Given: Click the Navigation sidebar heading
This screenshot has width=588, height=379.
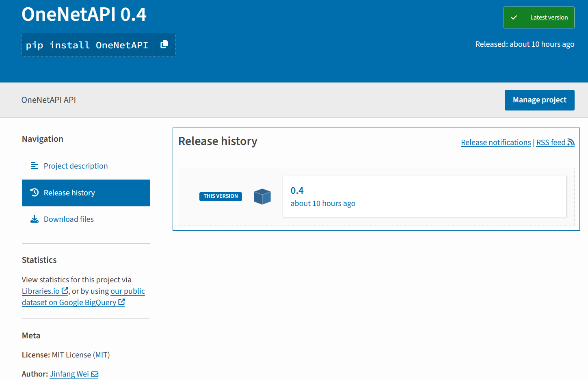Looking at the screenshot, I should pyautogui.click(x=43, y=139).
